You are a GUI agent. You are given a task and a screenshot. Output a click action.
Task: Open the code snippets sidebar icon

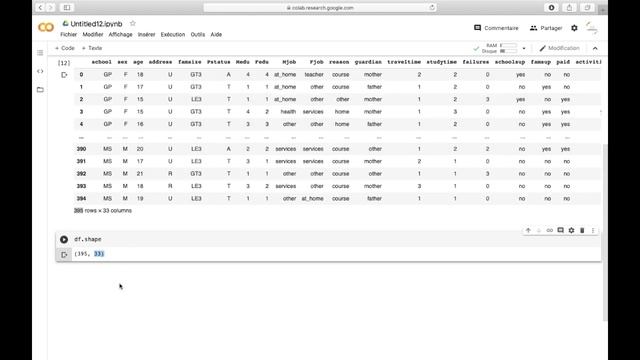point(40,71)
